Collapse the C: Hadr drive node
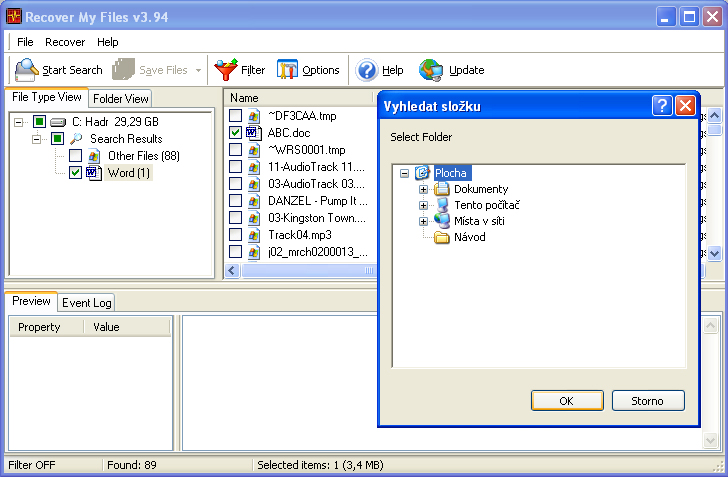 (19, 122)
